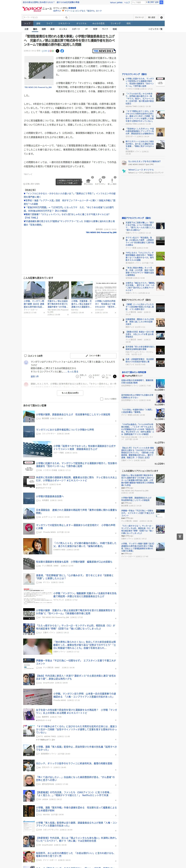Screen dimensions: 186x868
Task: Open the first こんな記事も読まれています thumbnail
Action: 34,290
